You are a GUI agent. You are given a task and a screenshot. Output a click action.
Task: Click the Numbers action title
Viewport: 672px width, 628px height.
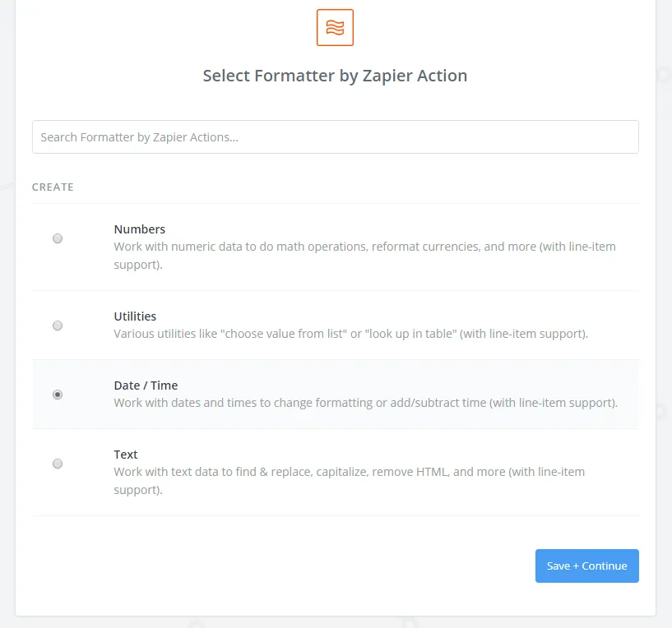[x=139, y=229]
